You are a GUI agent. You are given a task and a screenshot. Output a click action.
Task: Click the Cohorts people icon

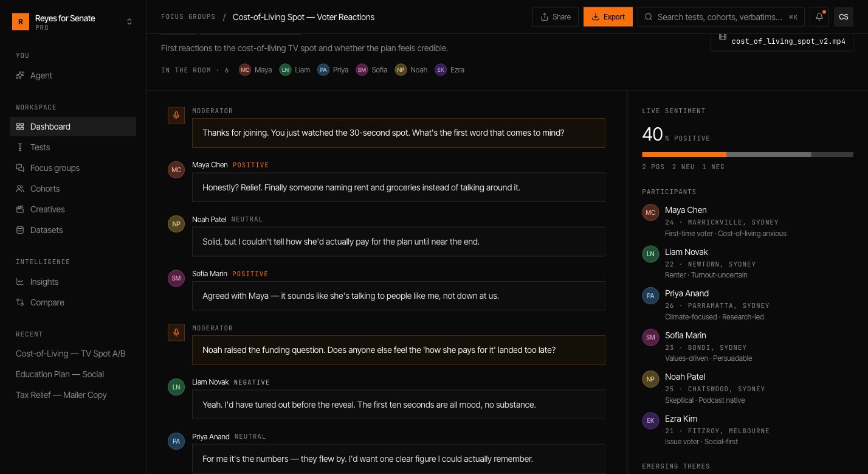pyautogui.click(x=20, y=189)
